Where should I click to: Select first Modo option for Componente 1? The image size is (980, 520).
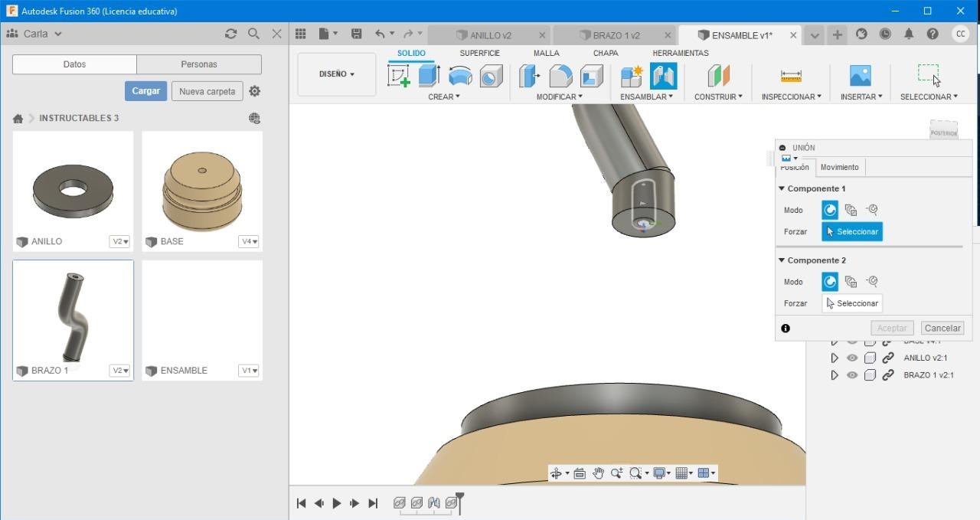[830, 210]
